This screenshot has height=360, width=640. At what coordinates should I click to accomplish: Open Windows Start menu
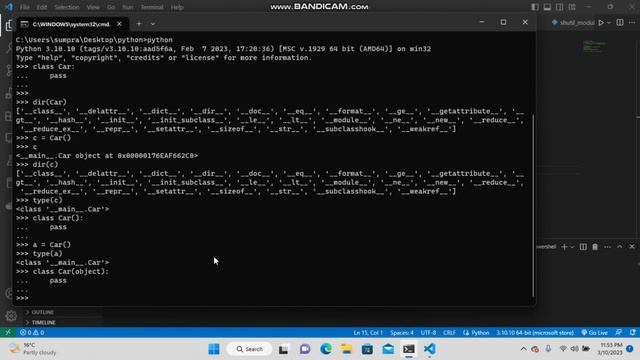[213, 349]
